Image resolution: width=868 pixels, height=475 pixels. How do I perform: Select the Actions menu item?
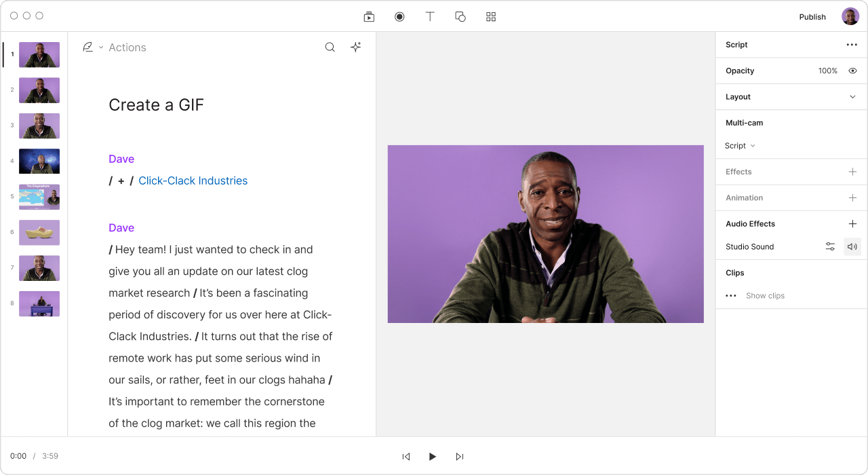(127, 47)
